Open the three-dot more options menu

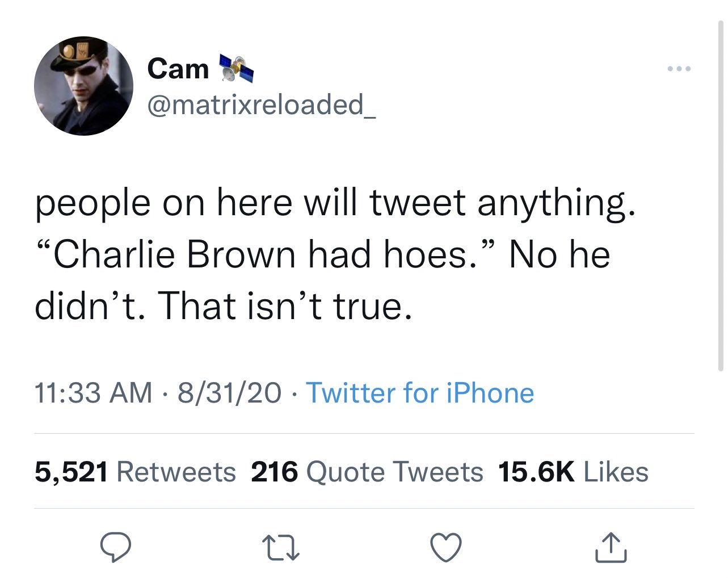(679, 69)
